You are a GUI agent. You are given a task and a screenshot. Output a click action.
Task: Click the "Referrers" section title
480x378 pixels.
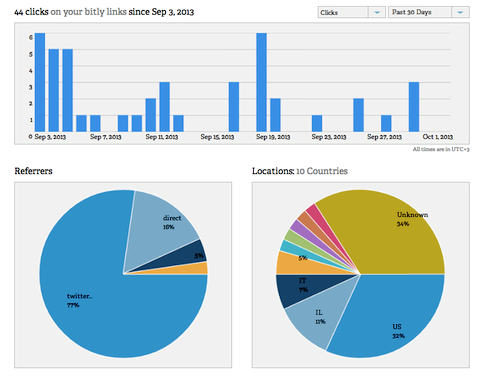pos(33,171)
